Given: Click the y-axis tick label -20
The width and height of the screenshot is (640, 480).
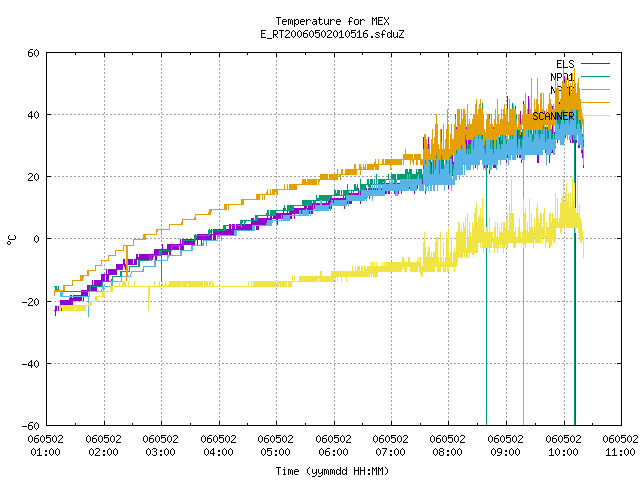Looking at the screenshot, I should pos(31,302).
